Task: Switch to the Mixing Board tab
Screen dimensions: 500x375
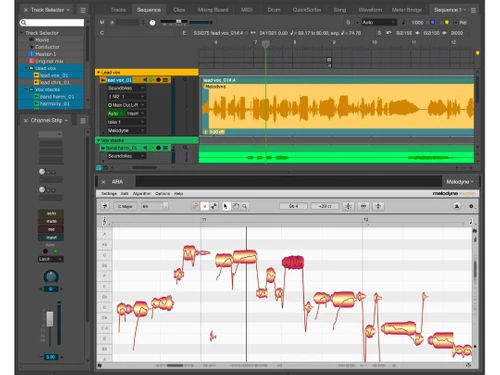Action: [213, 10]
